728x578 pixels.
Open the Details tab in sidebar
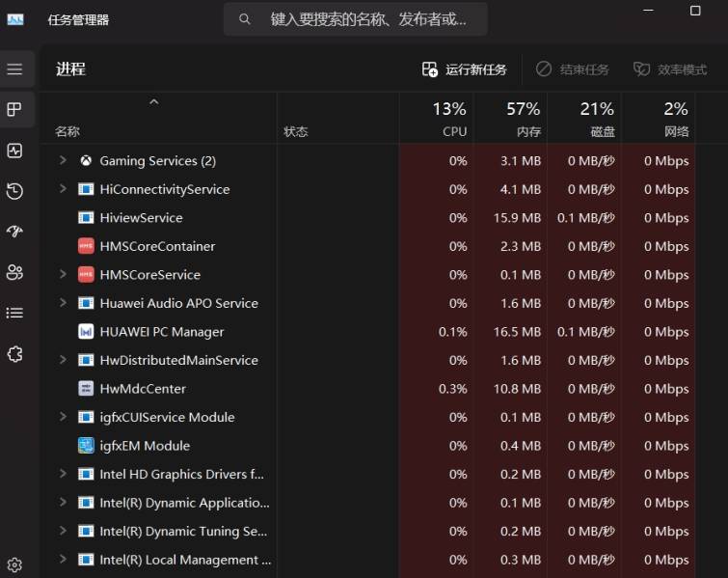click(x=14, y=313)
